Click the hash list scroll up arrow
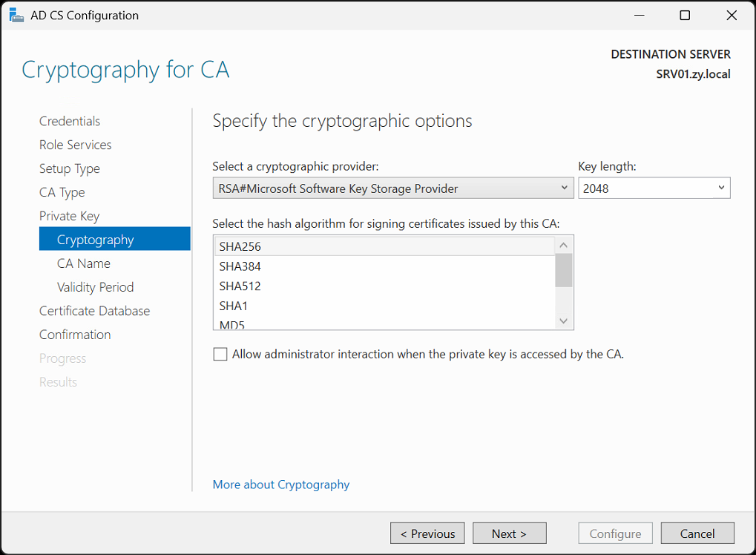This screenshot has width=756, height=555. click(x=563, y=246)
